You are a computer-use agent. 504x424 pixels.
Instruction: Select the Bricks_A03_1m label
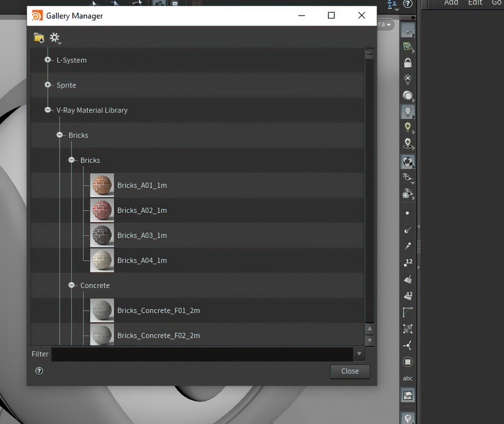pos(142,235)
